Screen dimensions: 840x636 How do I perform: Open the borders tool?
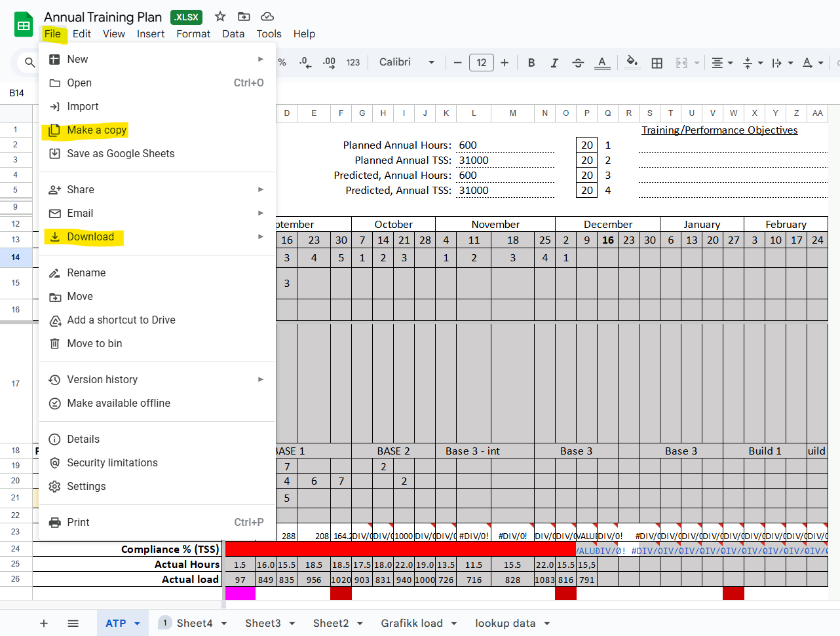point(657,63)
